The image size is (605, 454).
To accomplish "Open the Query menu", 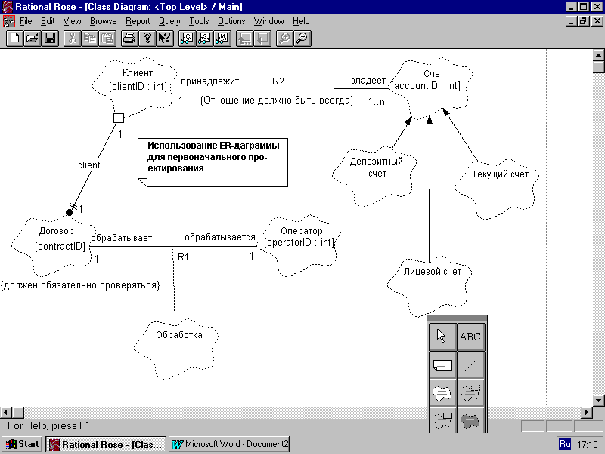I will tap(170, 20).
